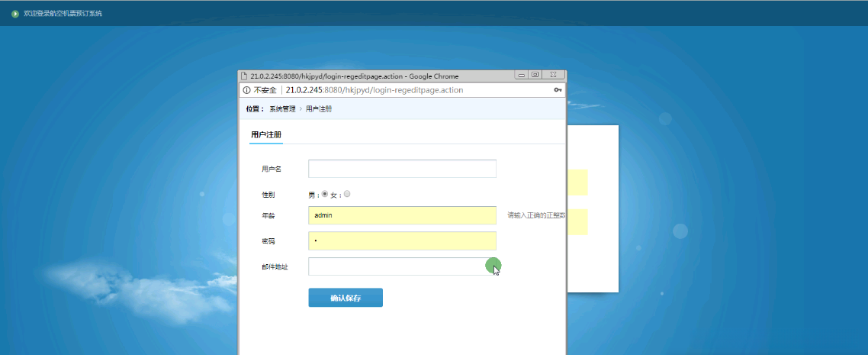Switch to the 用户注册 tab heading

[266, 134]
